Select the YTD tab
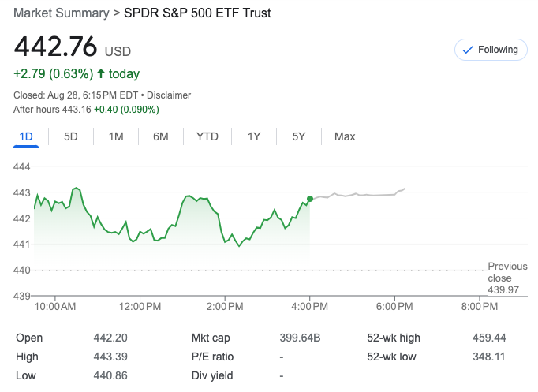 coord(207,136)
